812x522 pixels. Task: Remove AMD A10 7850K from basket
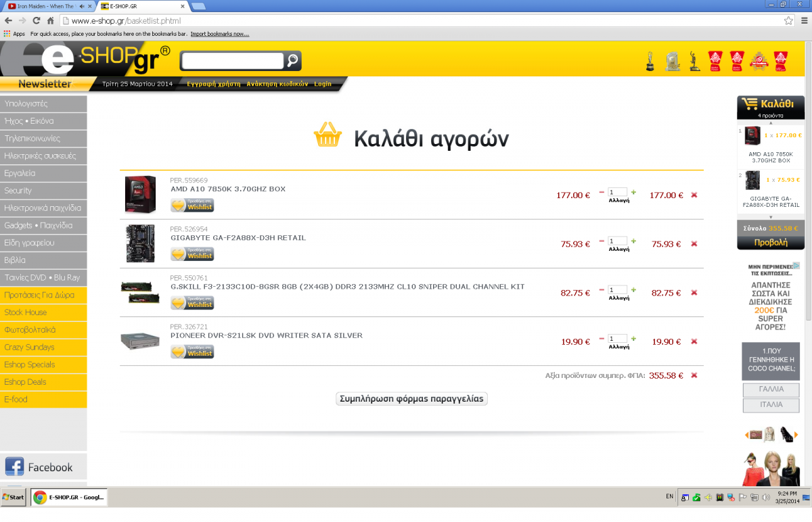pyautogui.click(x=694, y=195)
